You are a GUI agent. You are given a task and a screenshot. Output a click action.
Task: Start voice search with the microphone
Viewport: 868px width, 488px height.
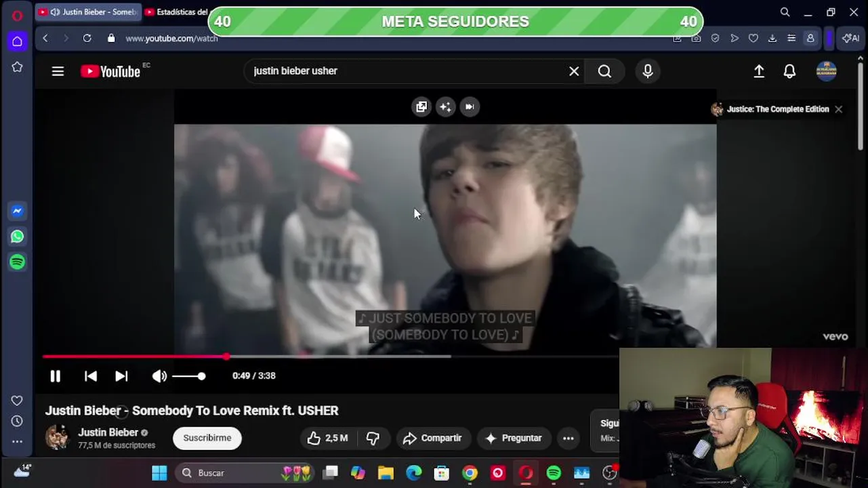coord(648,71)
